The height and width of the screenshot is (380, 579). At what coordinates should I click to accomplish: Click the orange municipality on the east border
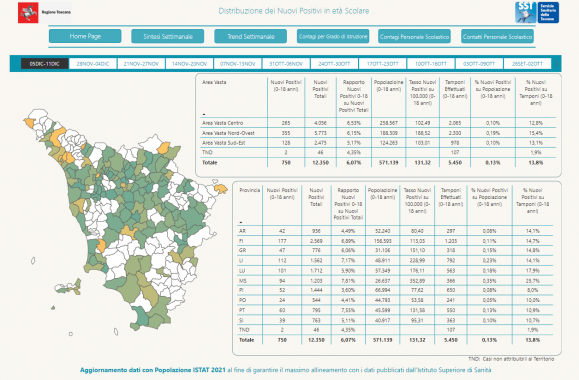[221, 188]
